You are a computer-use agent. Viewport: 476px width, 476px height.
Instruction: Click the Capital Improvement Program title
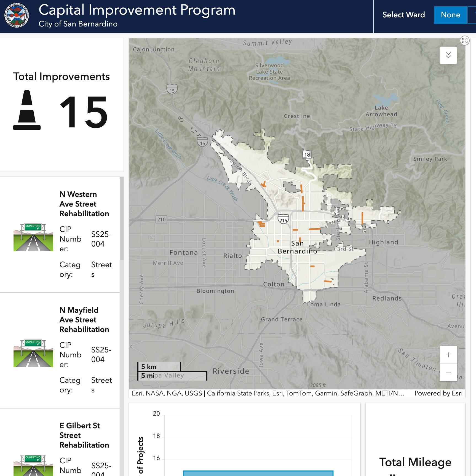coord(137,10)
